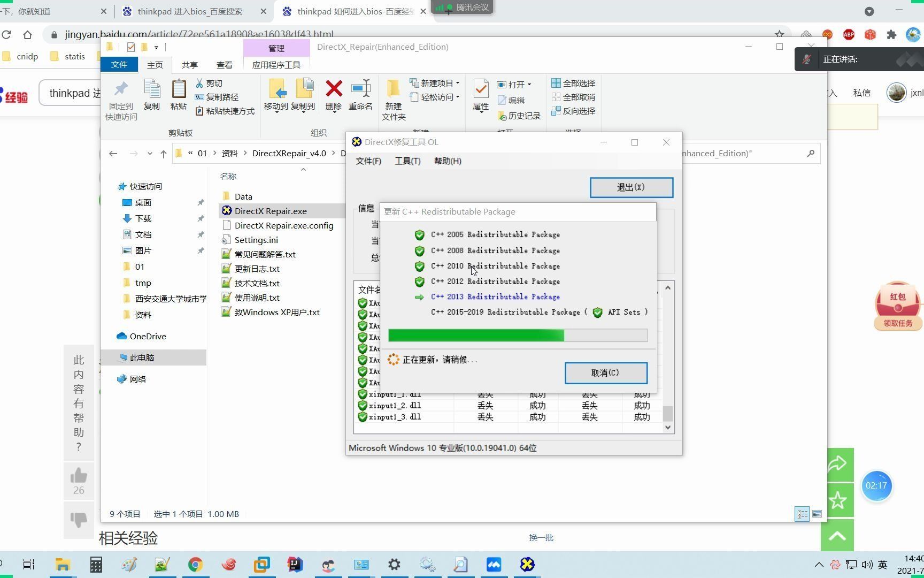Open the File (文件) tab in Explorer
Screen dimensions: 924x578
point(119,65)
